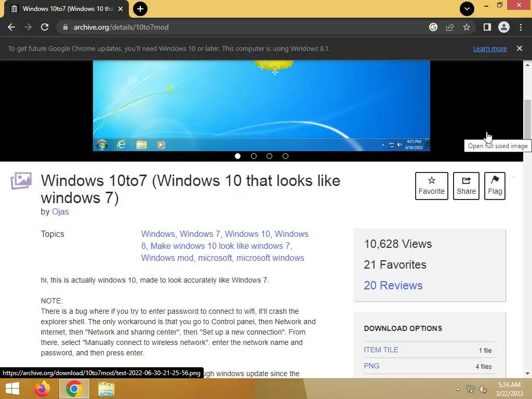Select the Windows 10to7 browser tab
532x399 pixels.
click(x=66, y=9)
